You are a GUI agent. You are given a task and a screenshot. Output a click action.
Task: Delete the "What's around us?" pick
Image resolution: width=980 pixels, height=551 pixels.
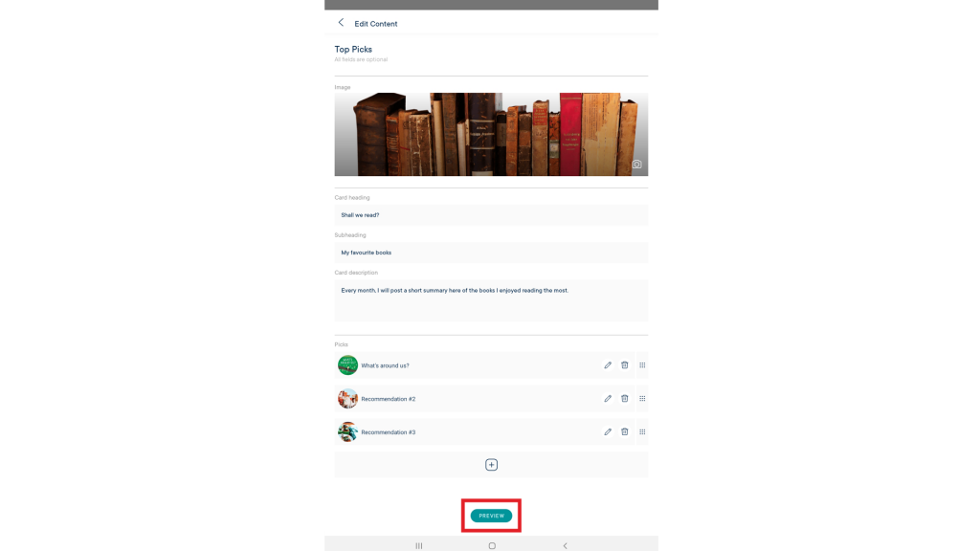[x=624, y=364]
